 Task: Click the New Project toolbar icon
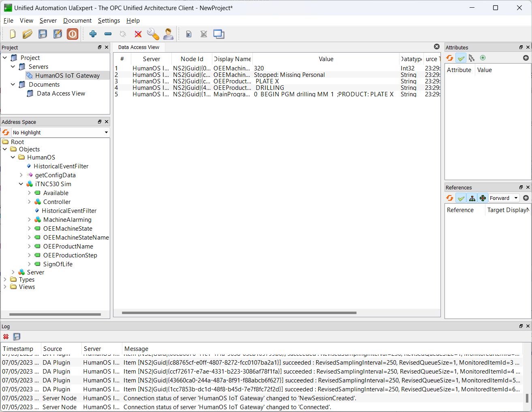(13, 34)
